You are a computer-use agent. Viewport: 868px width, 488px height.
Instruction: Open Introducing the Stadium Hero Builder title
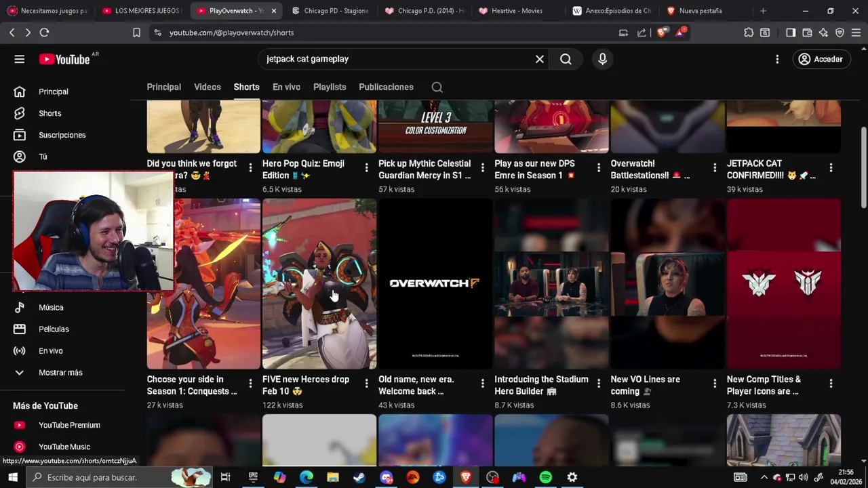pos(541,385)
